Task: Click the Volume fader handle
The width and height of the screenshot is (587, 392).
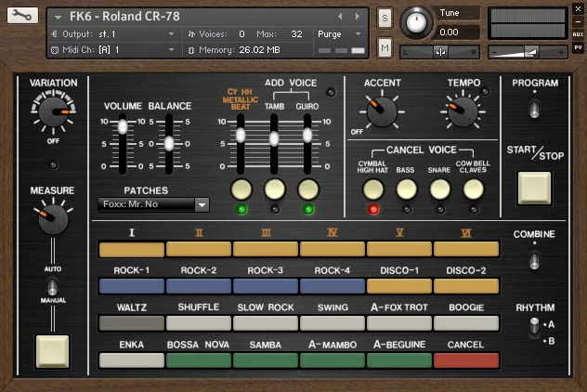Action: [x=123, y=127]
